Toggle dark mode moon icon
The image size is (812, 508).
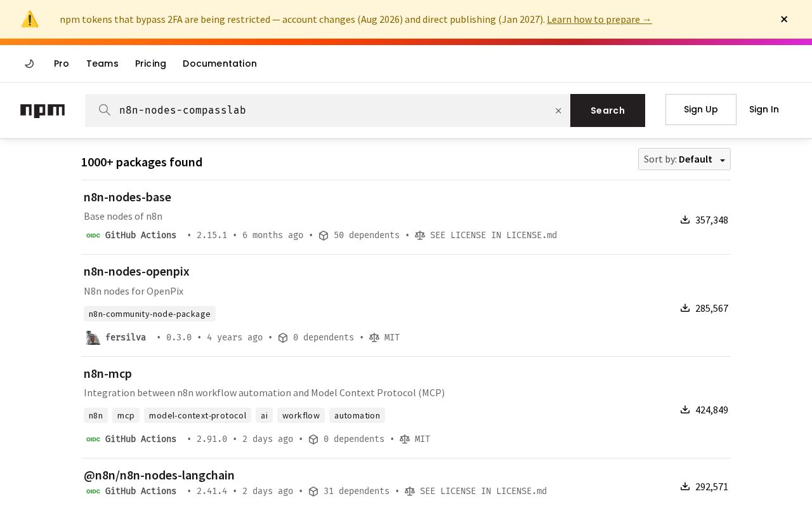click(29, 63)
